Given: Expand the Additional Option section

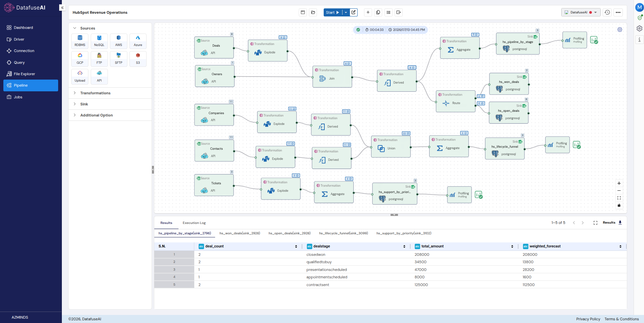Looking at the screenshot, I should coord(75,115).
